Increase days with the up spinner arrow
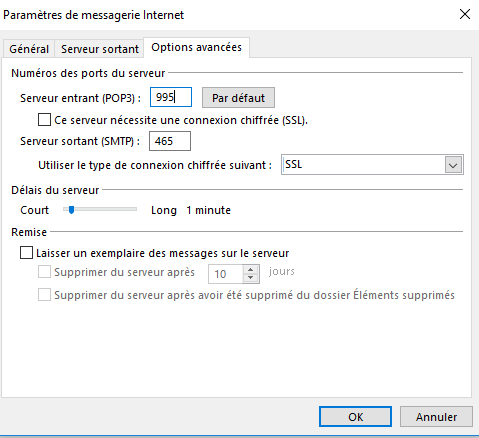 coord(251,270)
